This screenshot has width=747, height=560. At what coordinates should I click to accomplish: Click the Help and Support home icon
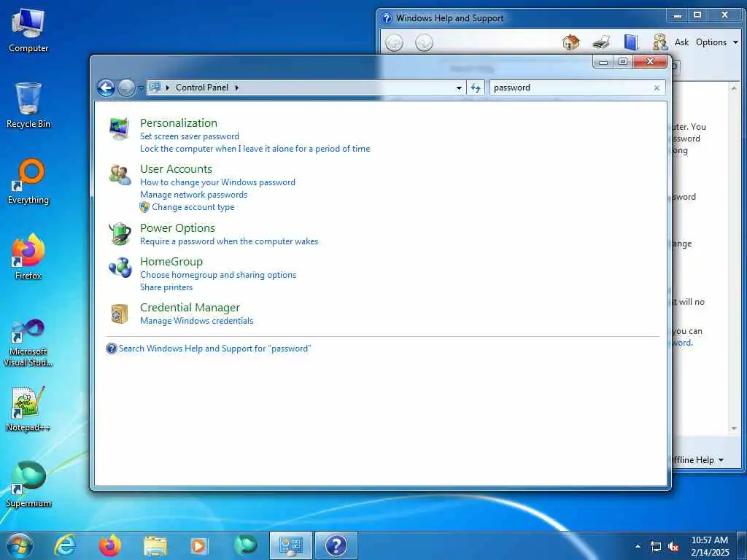coord(570,42)
